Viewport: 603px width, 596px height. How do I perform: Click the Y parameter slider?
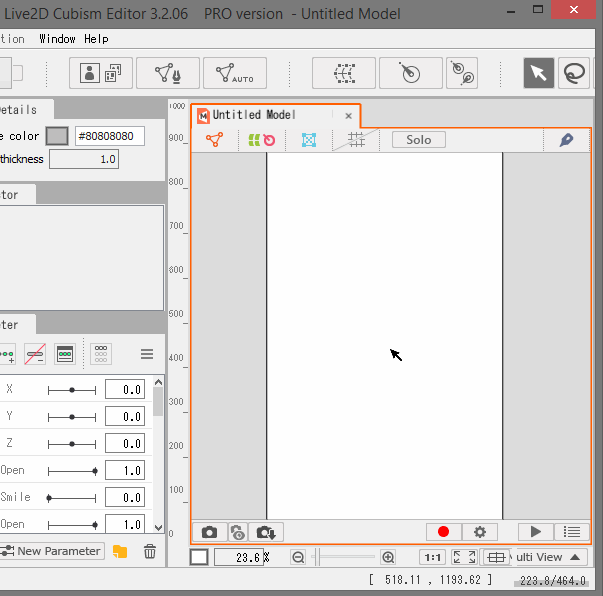tap(72, 417)
